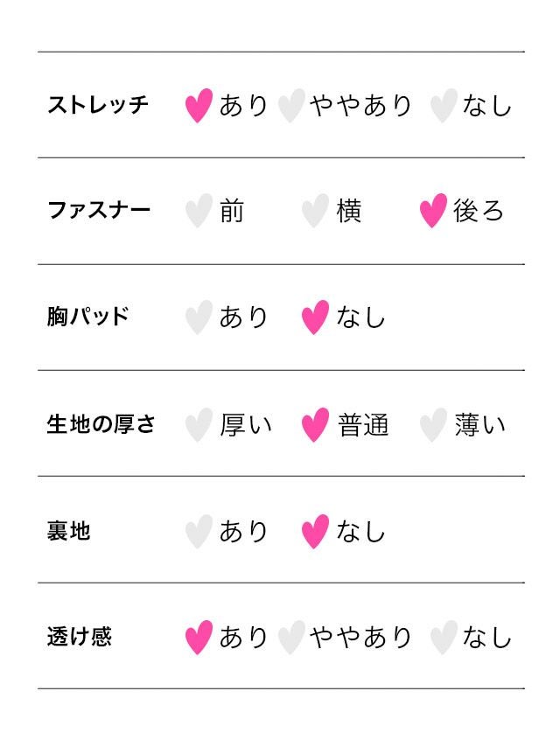Click the pink heart beside ファスナー 後ろ
Image resolution: width=560 pixels, height=747 pixels.
433,211
